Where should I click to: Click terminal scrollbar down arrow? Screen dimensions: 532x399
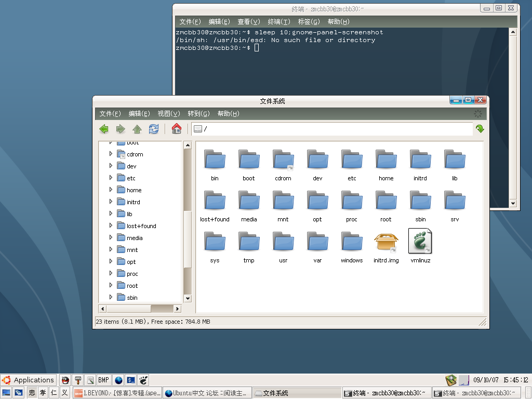[x=513, y=203]
